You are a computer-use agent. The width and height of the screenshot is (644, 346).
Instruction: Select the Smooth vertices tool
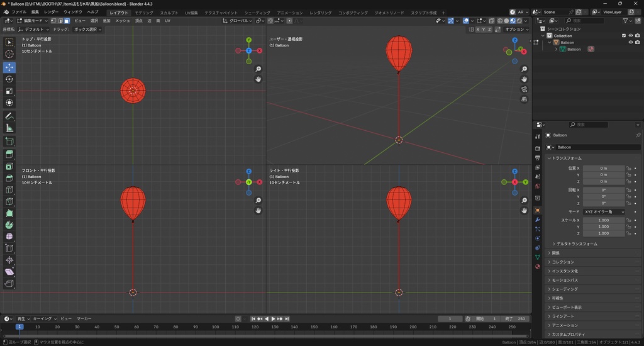click(9, 237)
